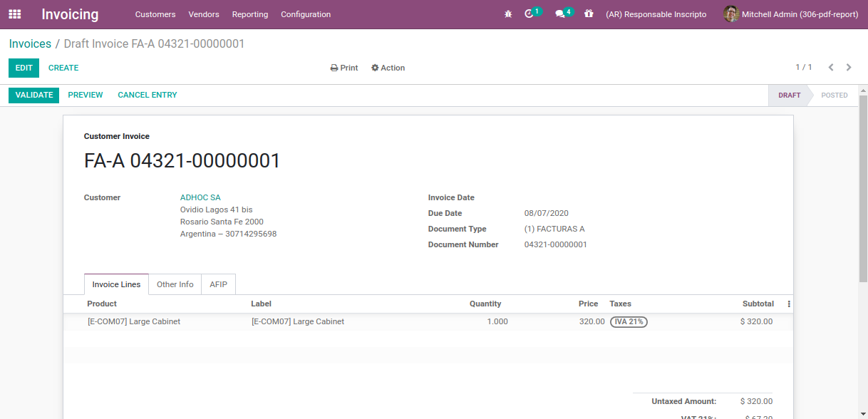Switch to the Other Info tab
Viewport: 868px width, 419px height.
(x=175, y=284)
